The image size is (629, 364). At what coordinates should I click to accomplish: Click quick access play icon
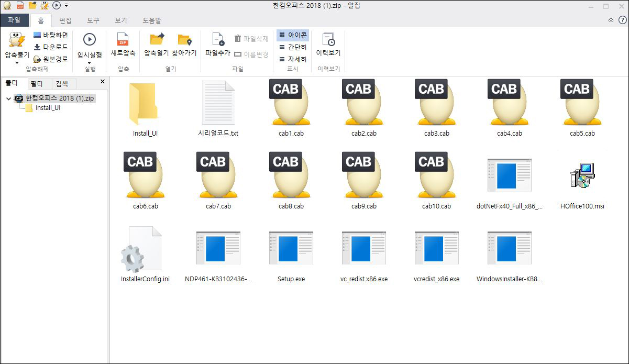pos(57,6)
